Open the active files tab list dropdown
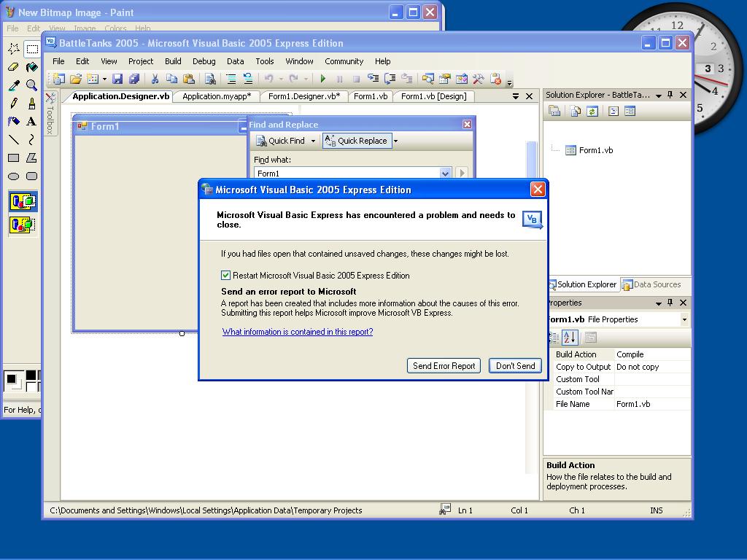The width and height of the screenshot is (747, 560). click(x=516, y=96)
